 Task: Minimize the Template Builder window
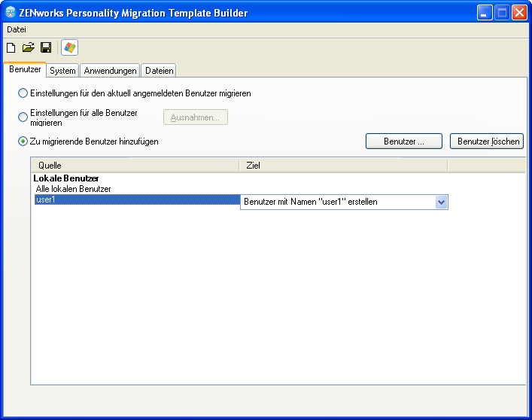pyautogui.click(x=485, y=13)
